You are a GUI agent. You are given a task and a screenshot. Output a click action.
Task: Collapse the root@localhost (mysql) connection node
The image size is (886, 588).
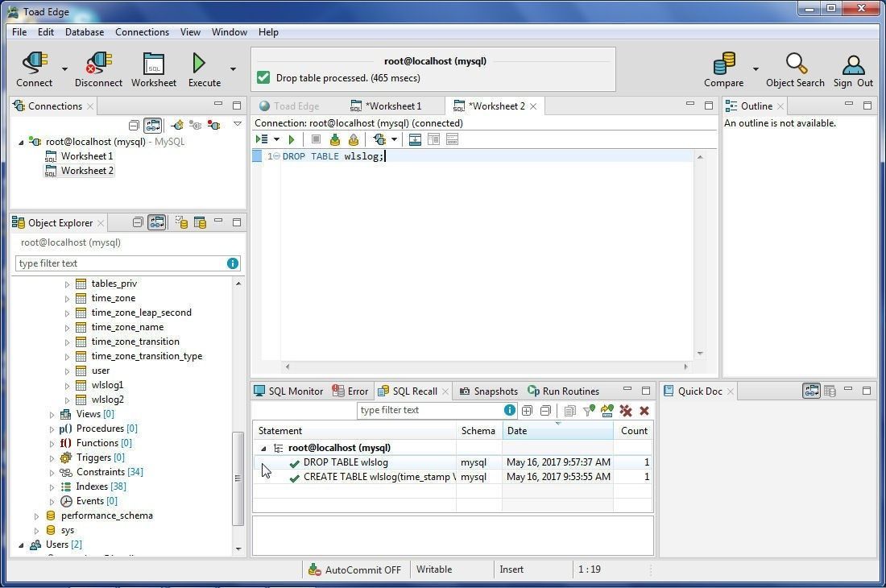[x=21, y=142]
